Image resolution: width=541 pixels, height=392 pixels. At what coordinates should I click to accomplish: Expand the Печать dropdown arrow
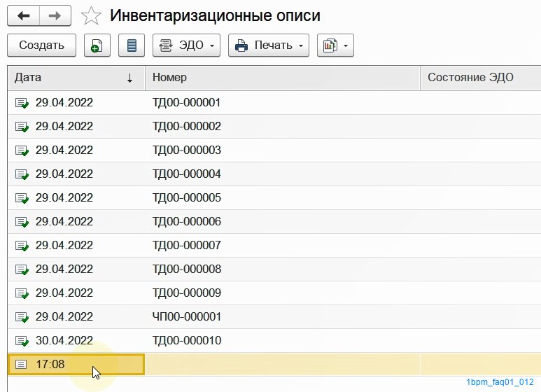[301, 45]
